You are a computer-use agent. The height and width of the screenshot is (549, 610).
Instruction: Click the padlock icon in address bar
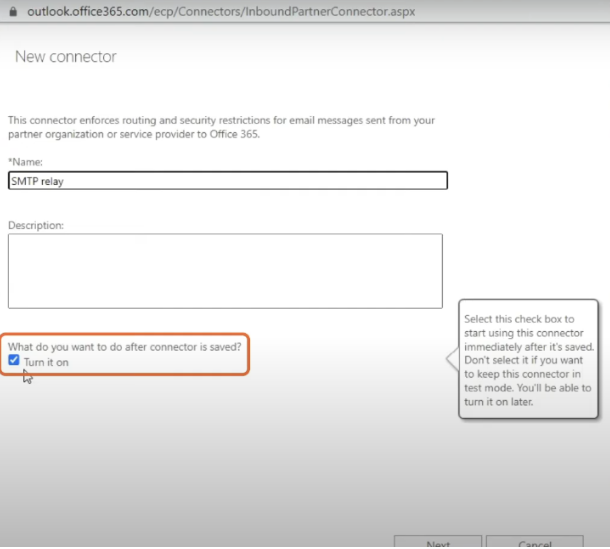click(12, 10)
